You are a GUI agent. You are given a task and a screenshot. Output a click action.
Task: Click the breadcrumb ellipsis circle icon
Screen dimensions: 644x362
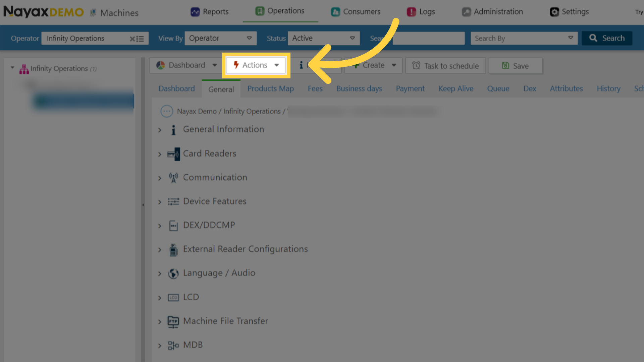(x=167, y=111)
